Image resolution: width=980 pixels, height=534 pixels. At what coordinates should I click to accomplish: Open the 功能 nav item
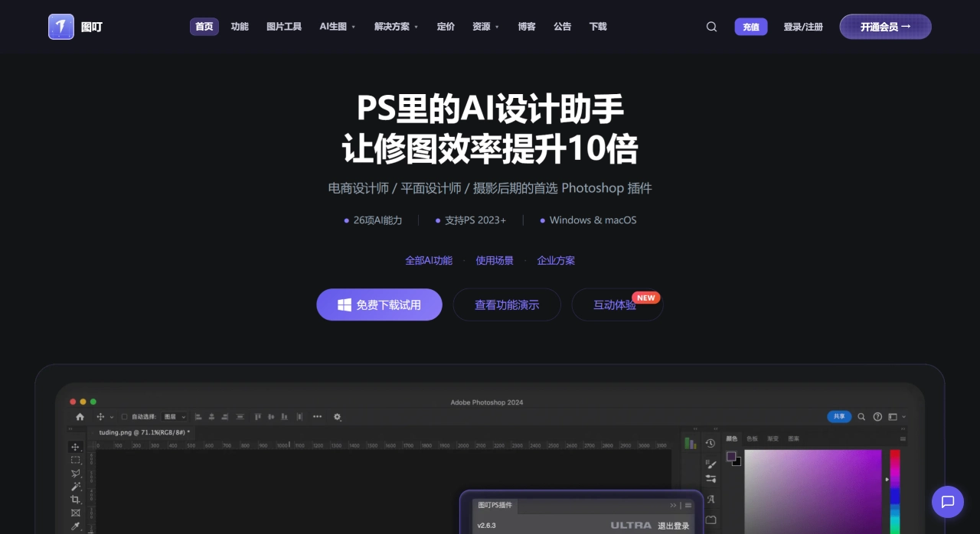[240, 27]
